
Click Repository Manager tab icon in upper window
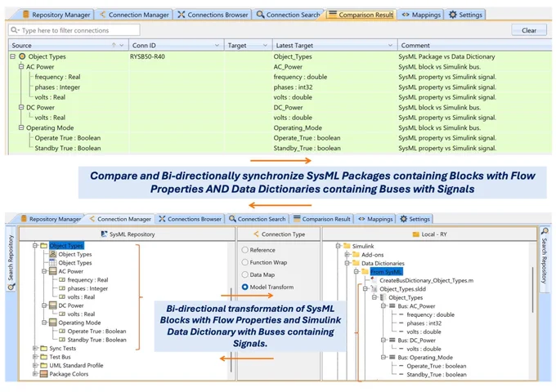pos(25,15)
